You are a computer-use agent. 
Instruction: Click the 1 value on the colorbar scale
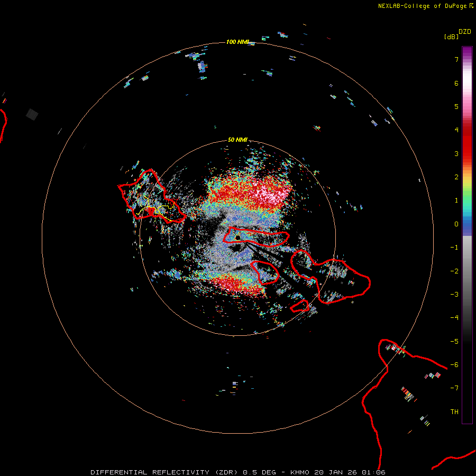[x=456, y=200]
